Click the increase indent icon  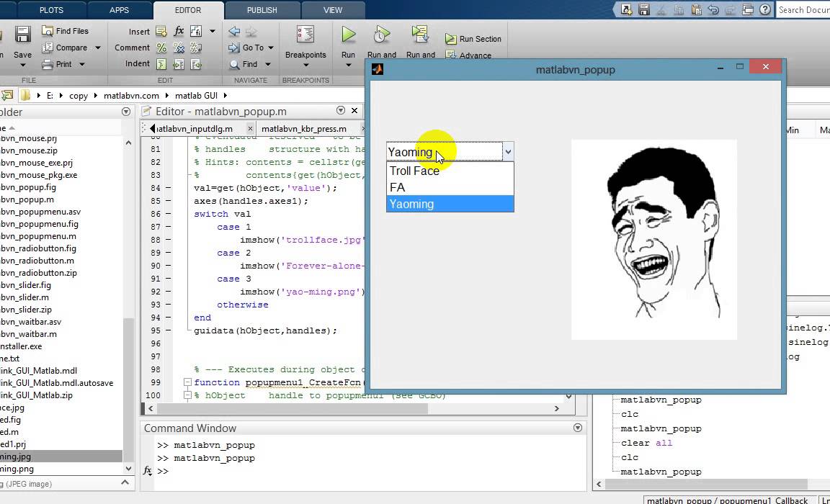tap(179, 65)
